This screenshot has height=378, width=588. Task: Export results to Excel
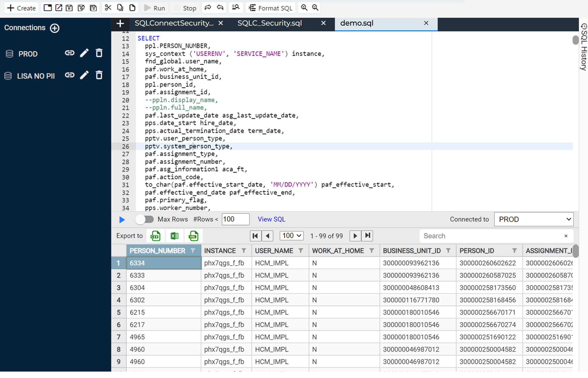(175, 236)
